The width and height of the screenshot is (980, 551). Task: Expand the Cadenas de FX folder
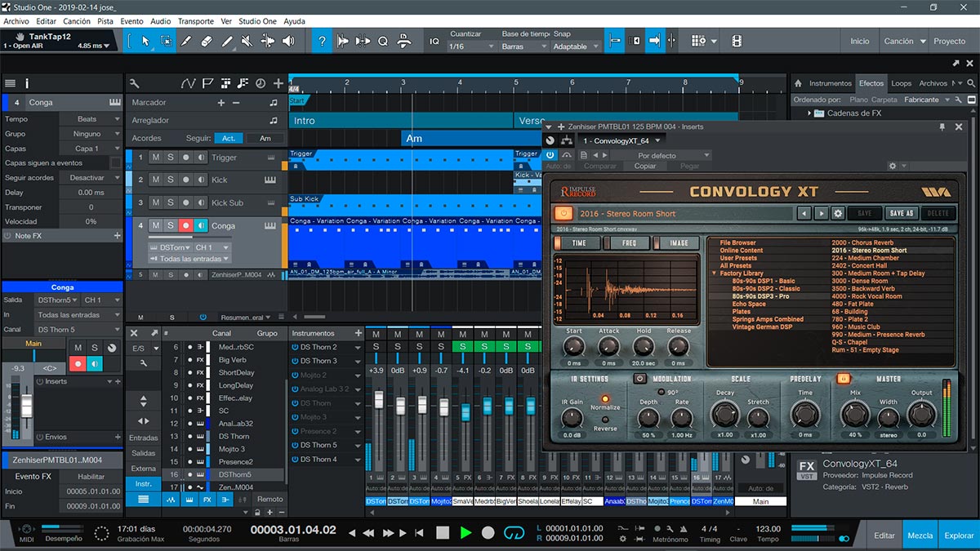pyautogui.click(x=810, y=113)
